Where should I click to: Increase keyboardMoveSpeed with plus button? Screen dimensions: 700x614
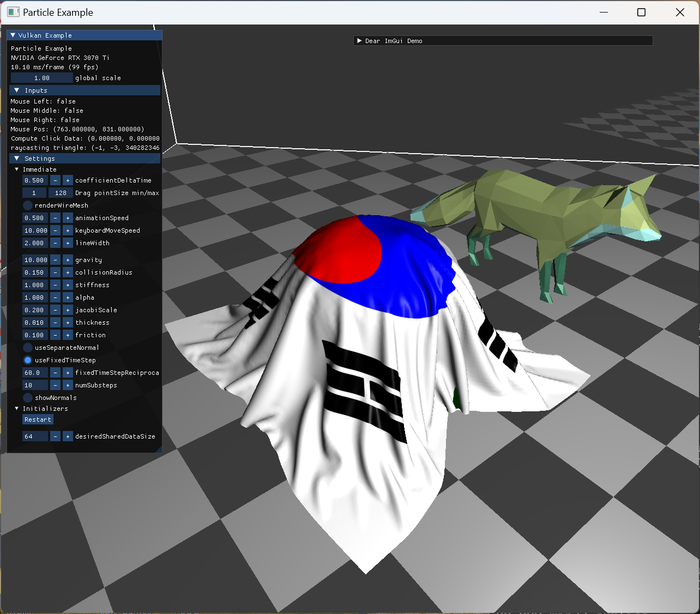(68, 230)
